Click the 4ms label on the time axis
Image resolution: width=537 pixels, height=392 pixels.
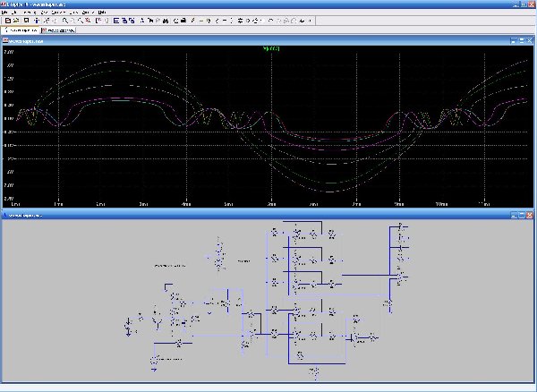(186, 204)
